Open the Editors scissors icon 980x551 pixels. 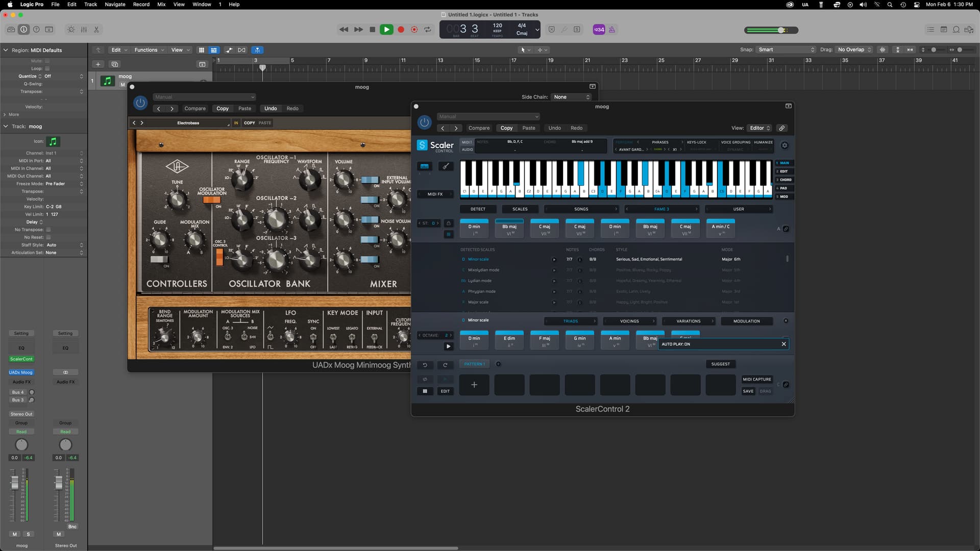[x=96, y=30]
